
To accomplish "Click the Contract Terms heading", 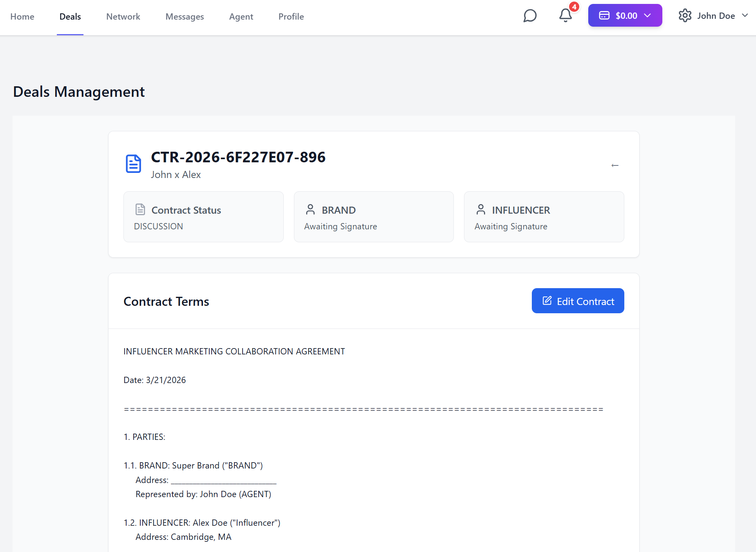I will (x=166, y=301).
